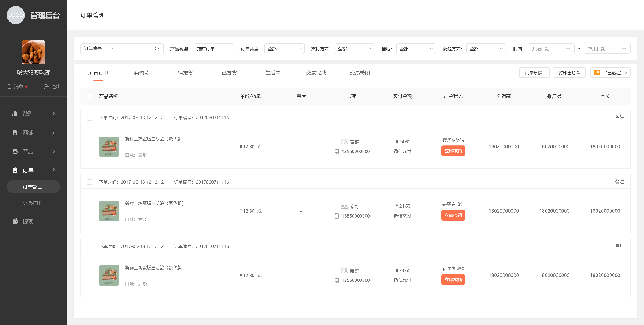Switch to the 待发货 tab
Screen dimensions: 644x325
coord(186,73)
